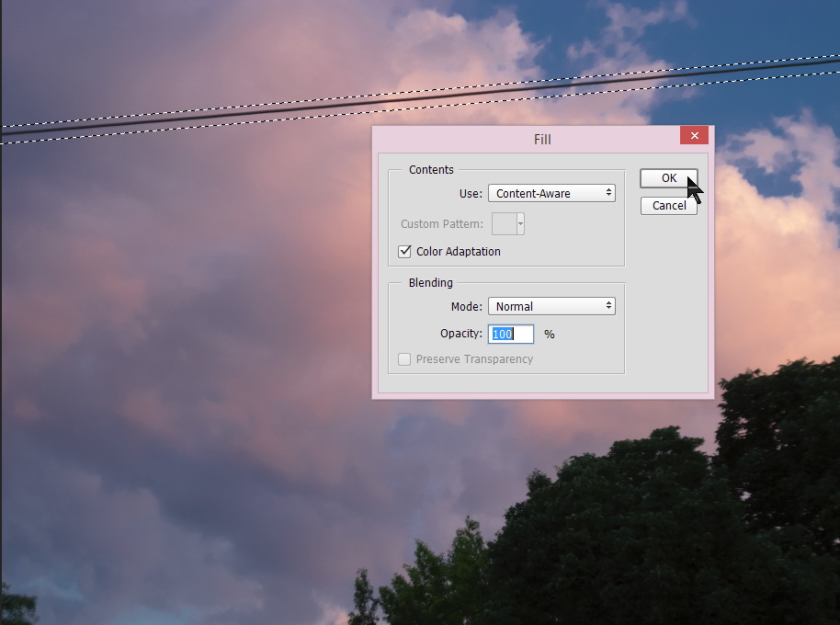Toggle the disabled Preserve Transparency checkbox
This screenshot has width=840, height=625.
[404, 359]
